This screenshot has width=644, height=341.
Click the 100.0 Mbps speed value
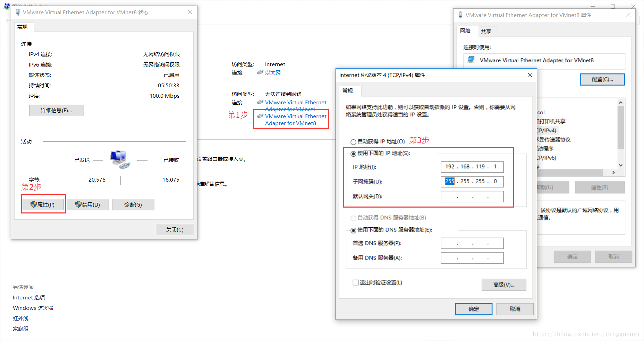164,96
